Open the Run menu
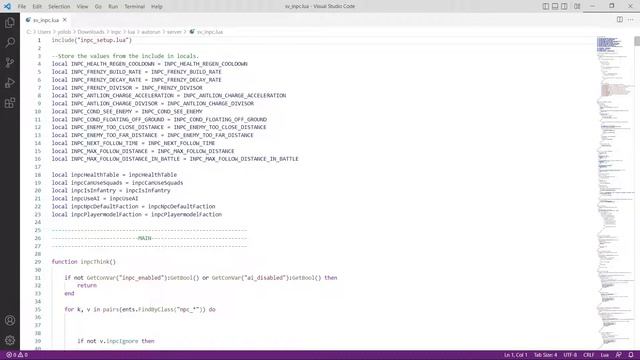This screenshot has width=640, height=360. click(113, 7)
